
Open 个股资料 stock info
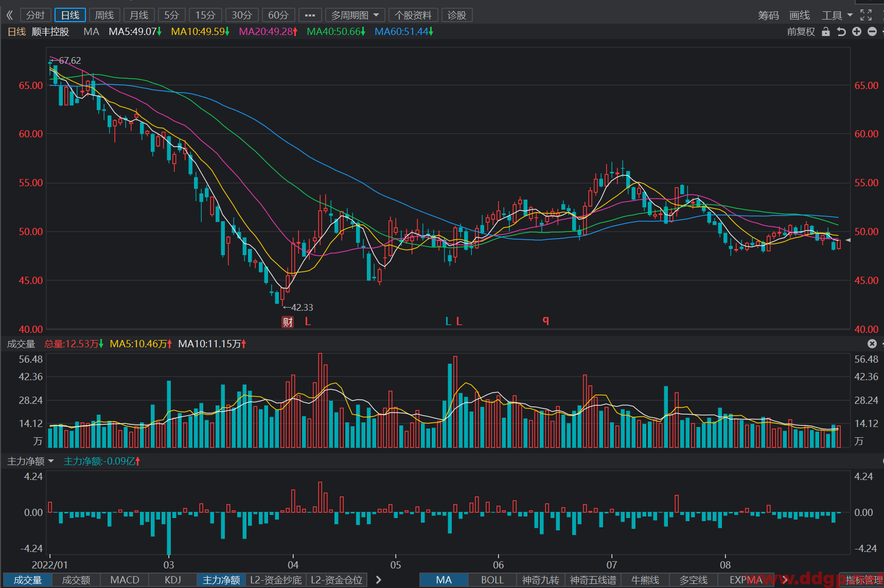(x=413, y=15)
